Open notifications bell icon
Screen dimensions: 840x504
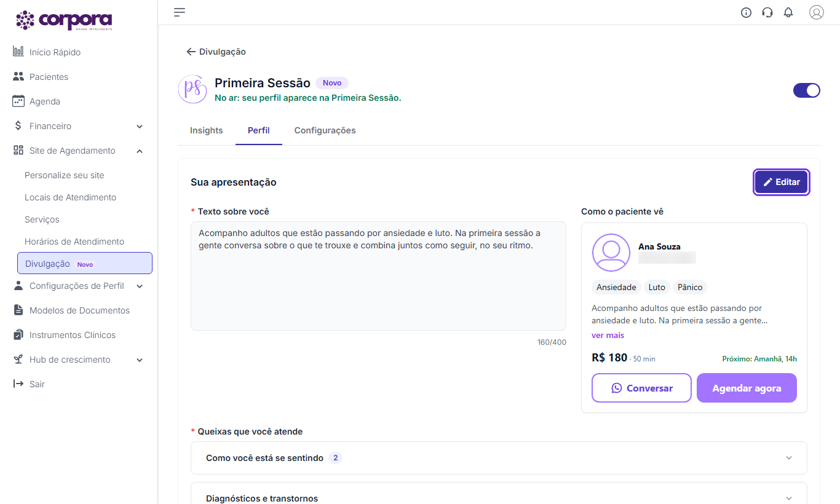coord(788,12)
